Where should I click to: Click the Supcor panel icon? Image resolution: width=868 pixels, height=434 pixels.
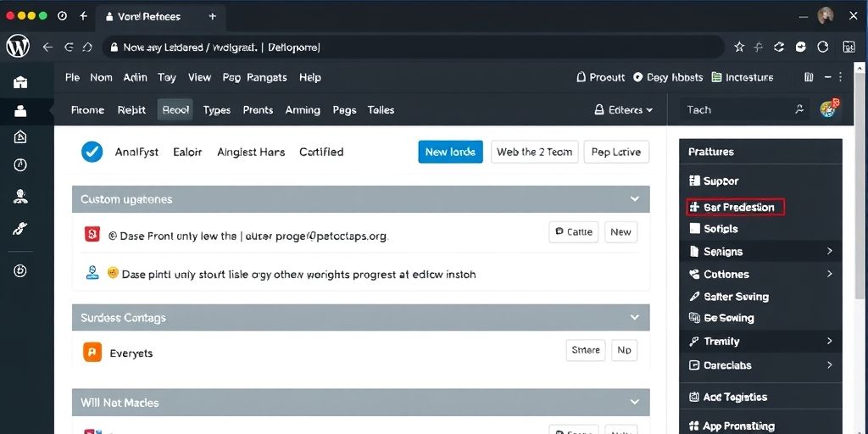[x=694, y=181]
